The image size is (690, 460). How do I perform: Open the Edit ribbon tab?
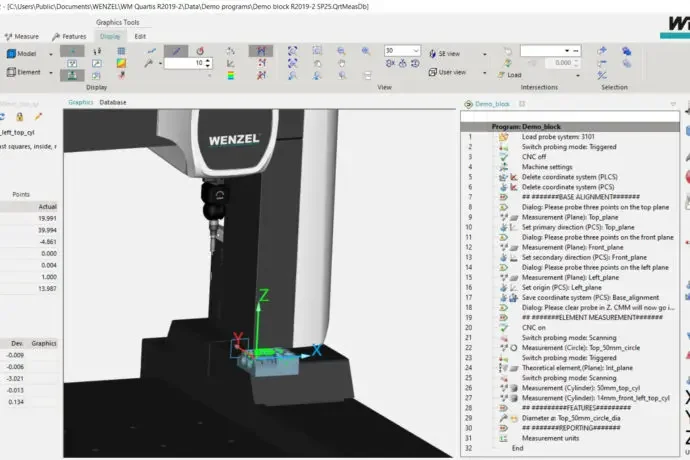tap(140, 37)
